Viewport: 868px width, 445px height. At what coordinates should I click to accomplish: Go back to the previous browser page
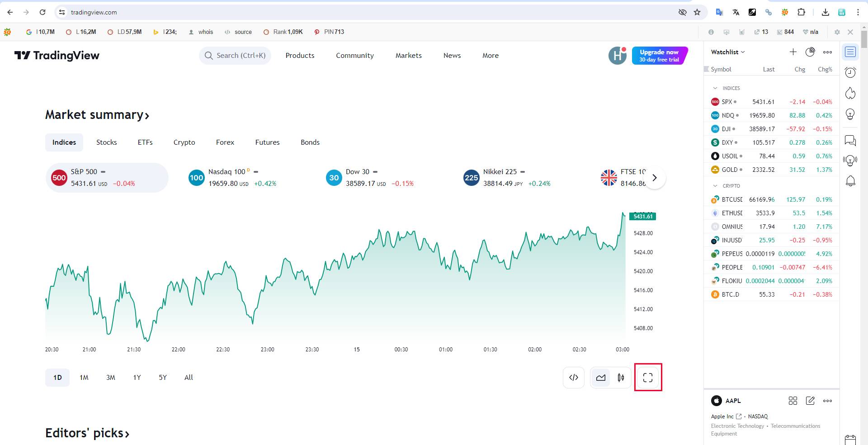(x=10, y=12)
